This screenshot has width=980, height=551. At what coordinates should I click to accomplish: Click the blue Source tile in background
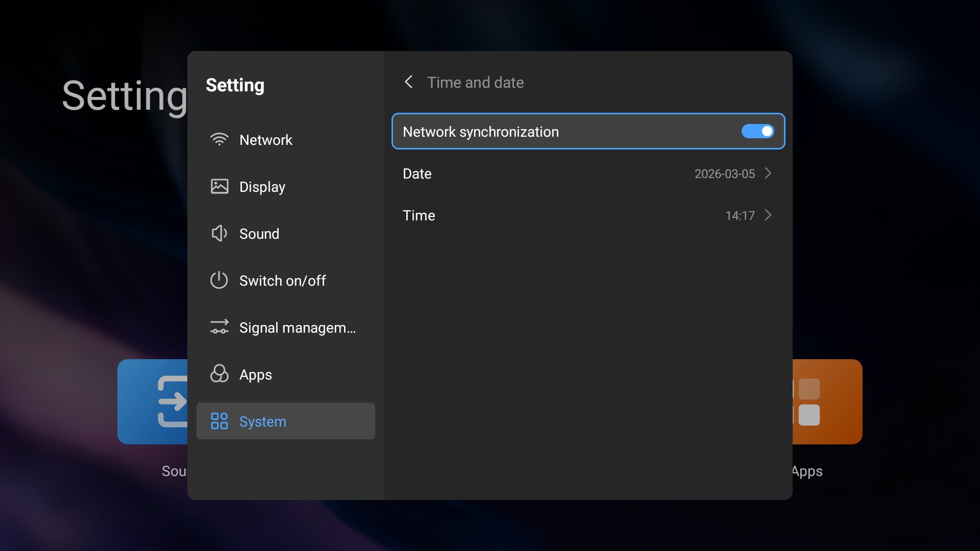coord(152,402)
